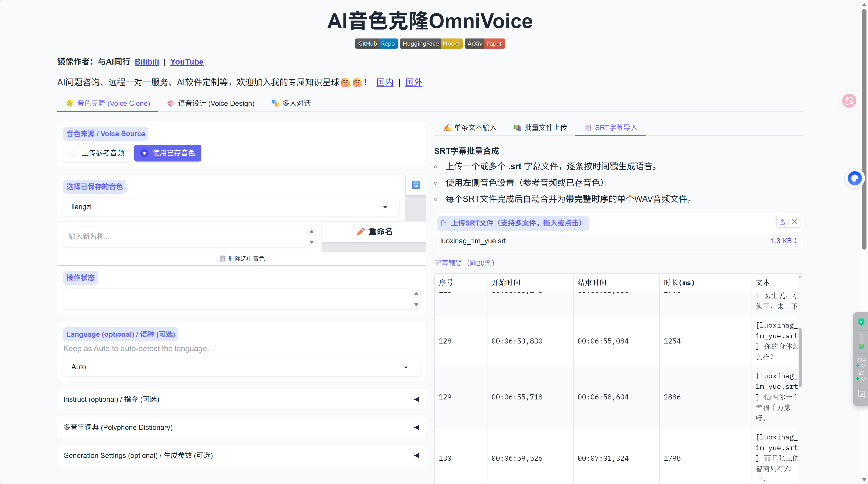Image resolution: width=868 pixels, height=484 pixels.
Task: Click the down arrow in the new name field
Action: click(x=311, y=242)
